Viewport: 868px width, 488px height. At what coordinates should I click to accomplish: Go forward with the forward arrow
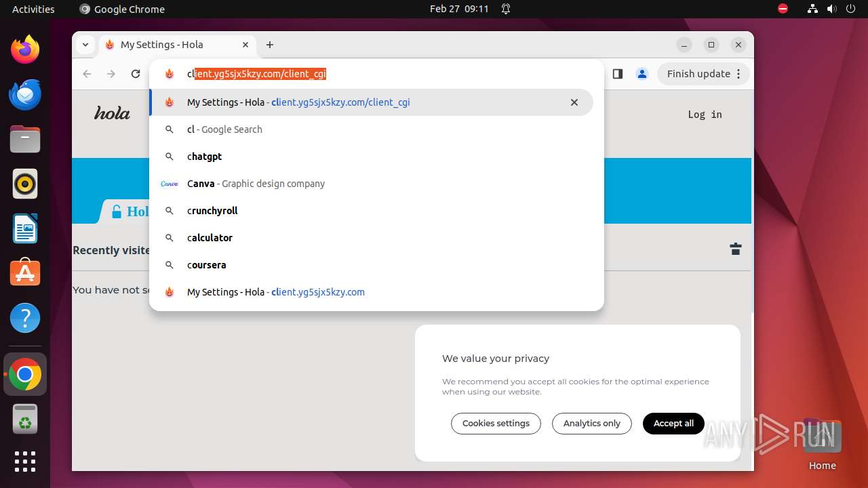pos(111,74)
